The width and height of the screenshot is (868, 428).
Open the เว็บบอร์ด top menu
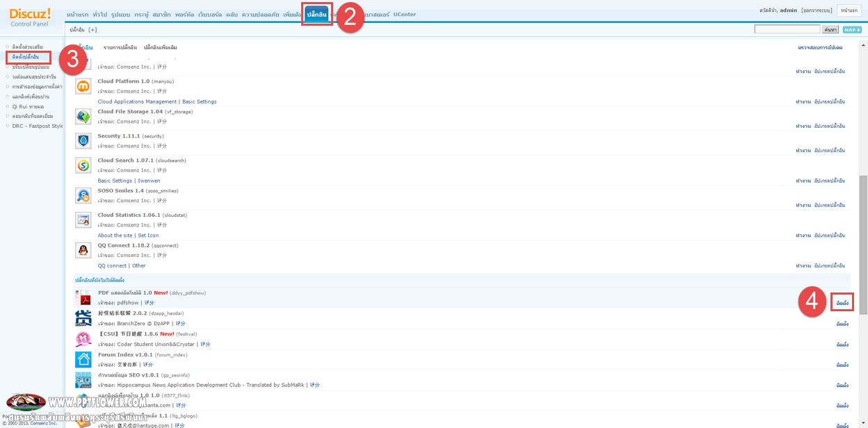tap(209, 14)
